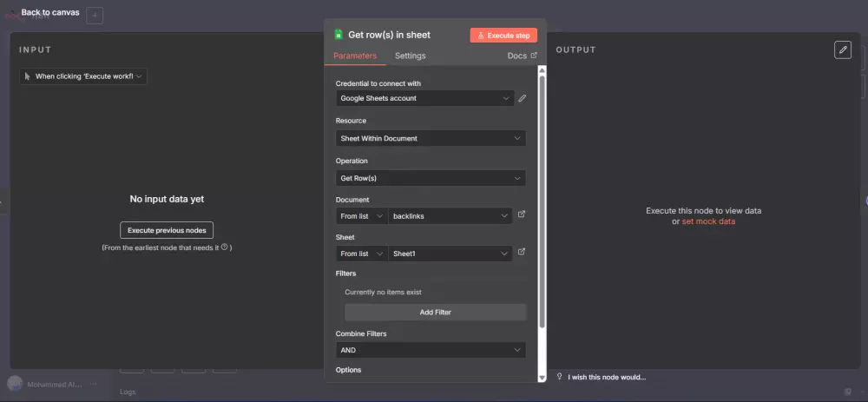Open the Resource dropdown
Viewport: 868px width, 402px height.
point(431,138)
